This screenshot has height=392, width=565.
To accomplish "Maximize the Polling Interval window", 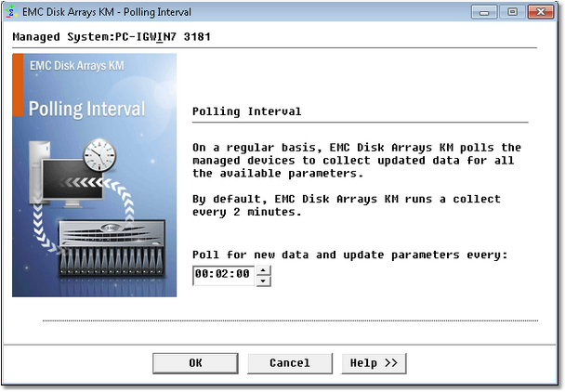I will [512, 12].
